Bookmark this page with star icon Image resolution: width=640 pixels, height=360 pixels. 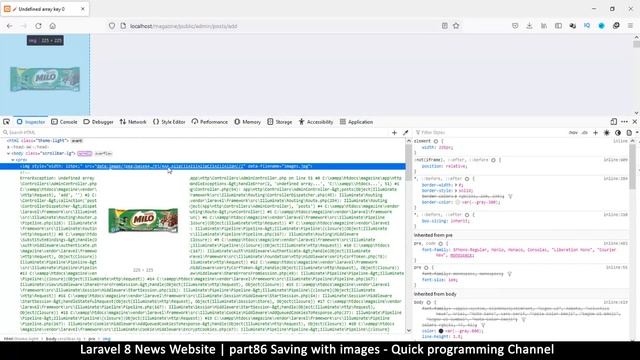(x=456, y=26)
